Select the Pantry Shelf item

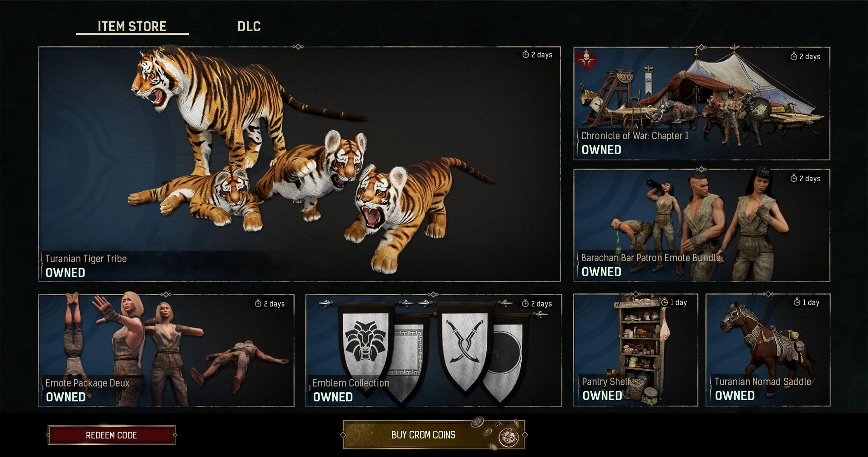(x=636, y=350)
